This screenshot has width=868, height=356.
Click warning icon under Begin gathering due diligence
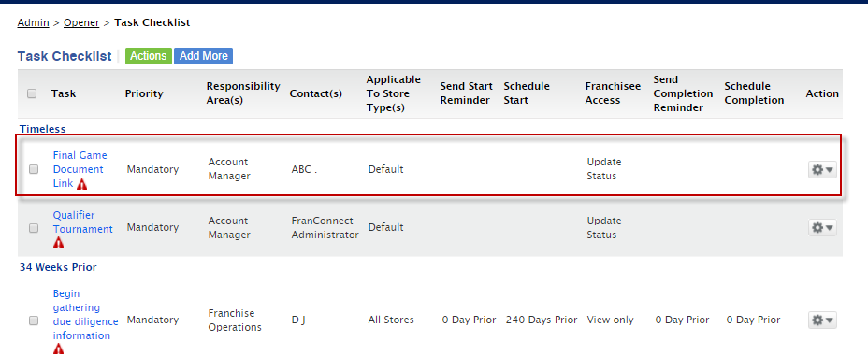58,349
